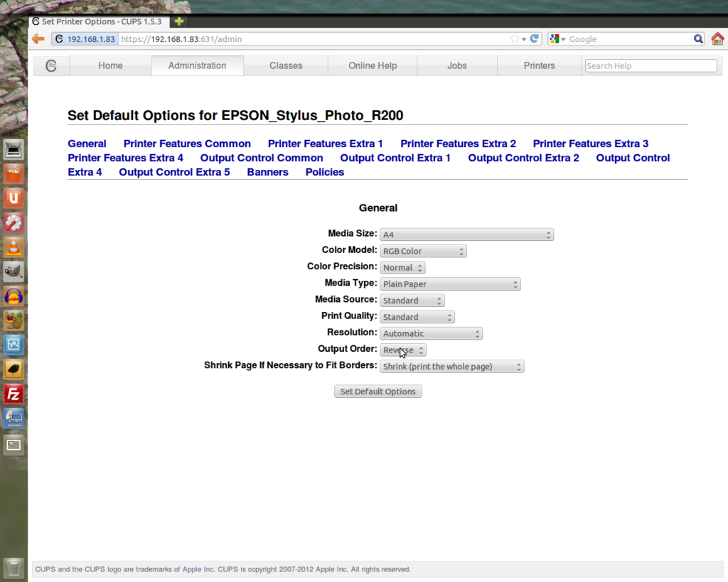Open System Monitor from the dock

point(14,345)
